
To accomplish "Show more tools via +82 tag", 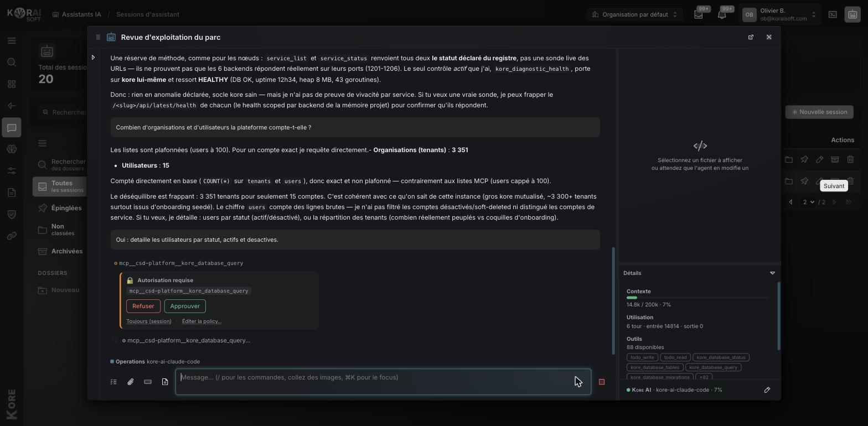I will [x=704, y=377].
